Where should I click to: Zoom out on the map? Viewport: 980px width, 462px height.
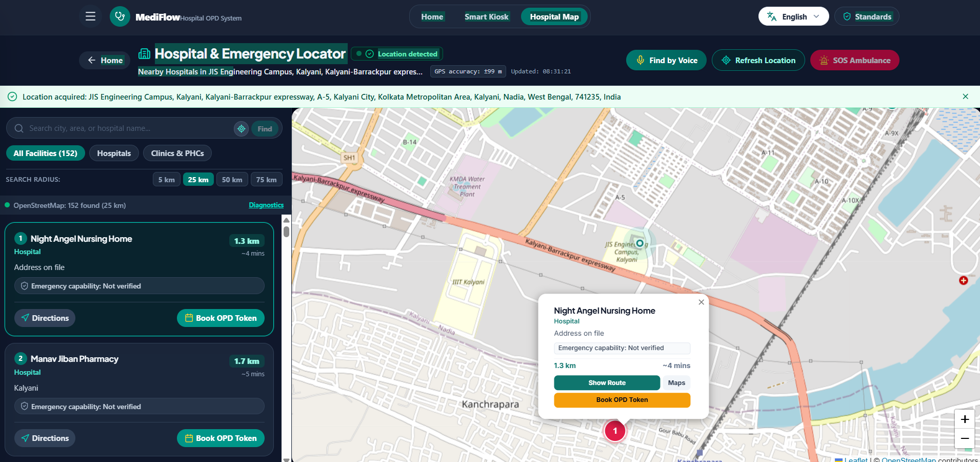965,438
